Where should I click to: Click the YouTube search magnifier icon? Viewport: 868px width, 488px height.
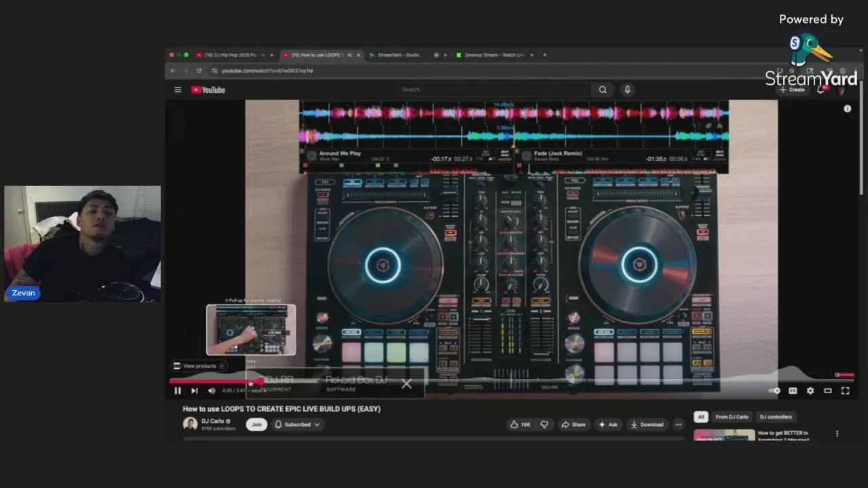[603, 89]
